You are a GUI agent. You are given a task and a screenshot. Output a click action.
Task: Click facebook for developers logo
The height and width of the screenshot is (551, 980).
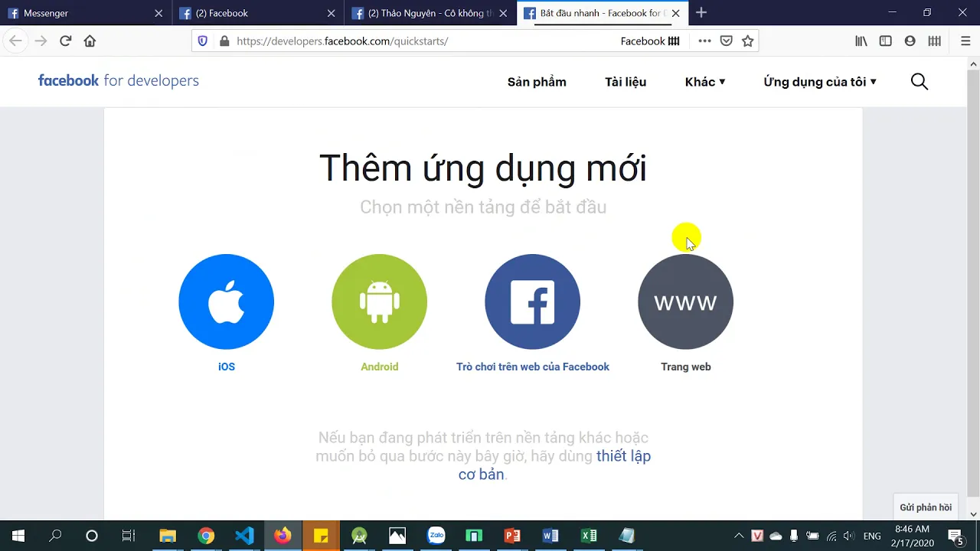coord(118,80)
